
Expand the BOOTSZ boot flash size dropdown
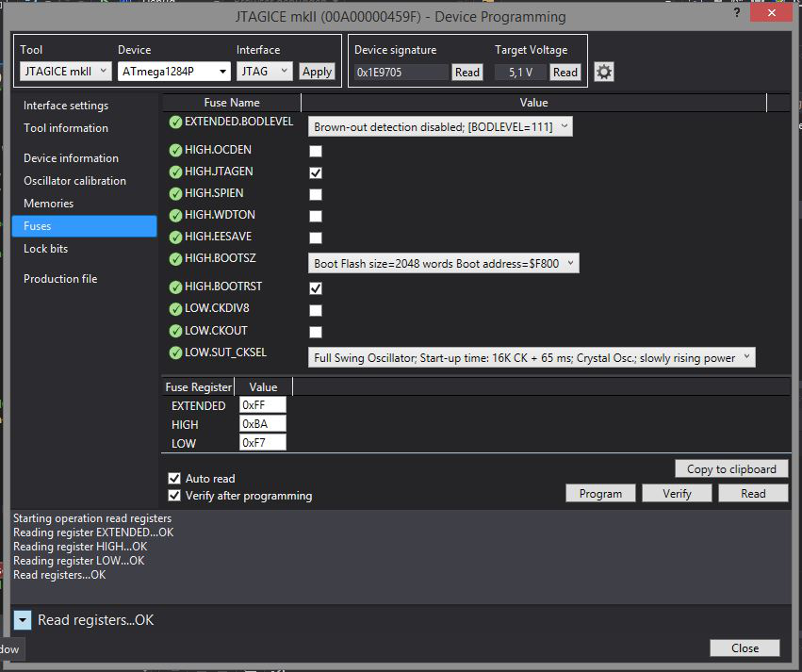(444, 263)
